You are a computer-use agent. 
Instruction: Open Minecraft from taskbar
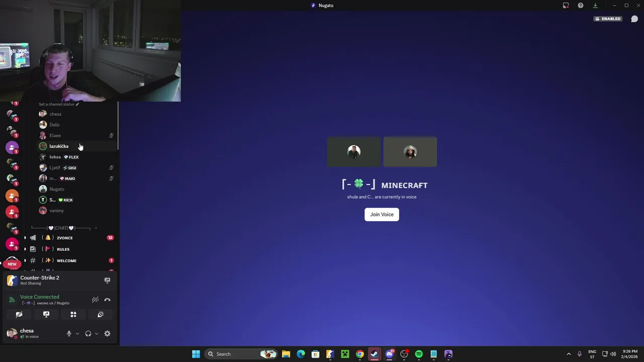[x=345, y=354]
